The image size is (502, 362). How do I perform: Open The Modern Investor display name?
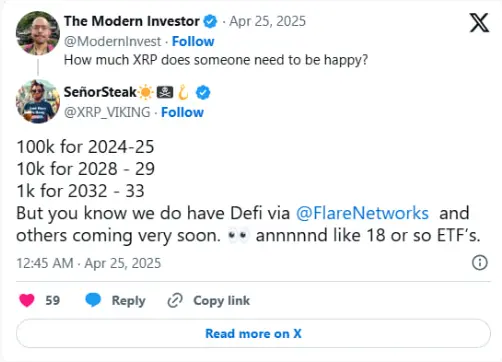coord(132,21)
